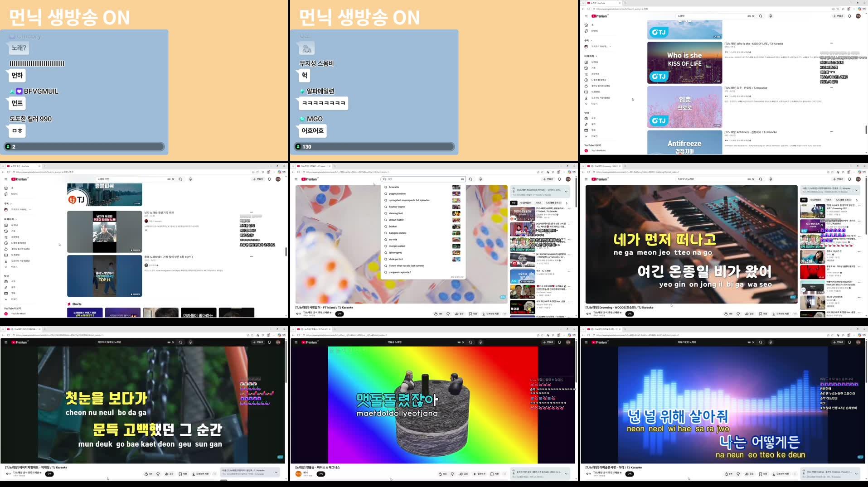Open playlists icon in 노래방 추천 window sidebar
Screen dimensions: 868x487
pyautogui.click(x=6, y=237)
